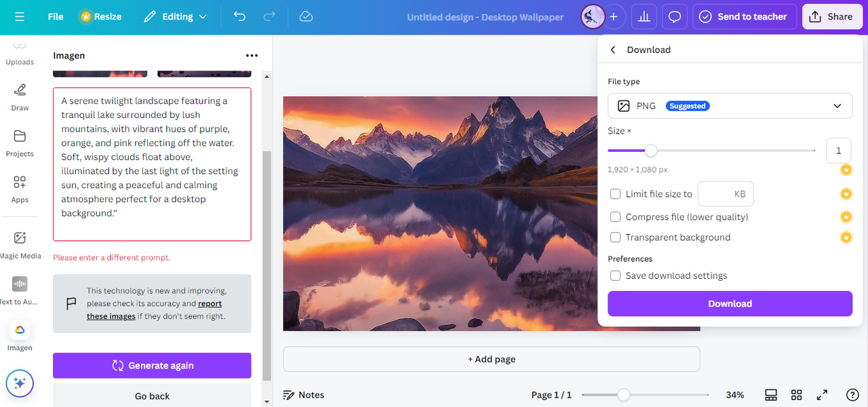Open Magic Media app in sidebar

pos(20,245)
